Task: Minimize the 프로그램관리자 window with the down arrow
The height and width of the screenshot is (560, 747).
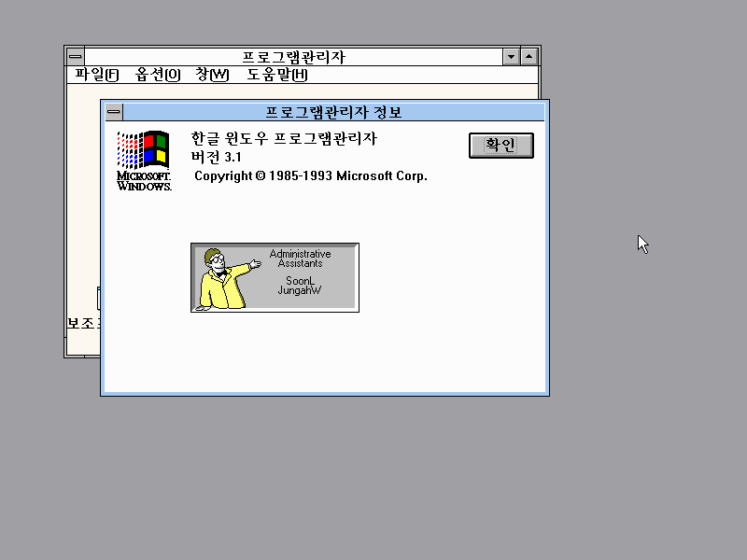Action: (x=511, y=57)
